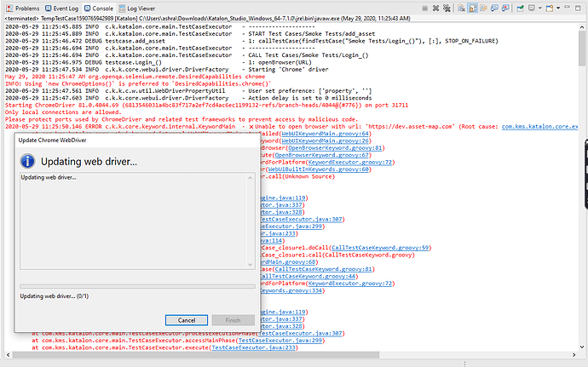Click the info icon in update dialog
Screen dimensions: 588x367
point(27,161)
